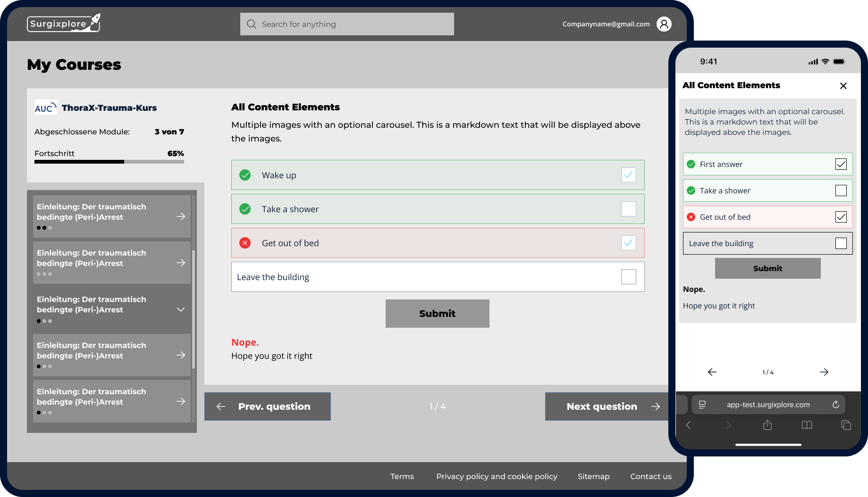Open the Safari tabs overview icon
This screenshot has height=497, width=868.
click(846, 425)
